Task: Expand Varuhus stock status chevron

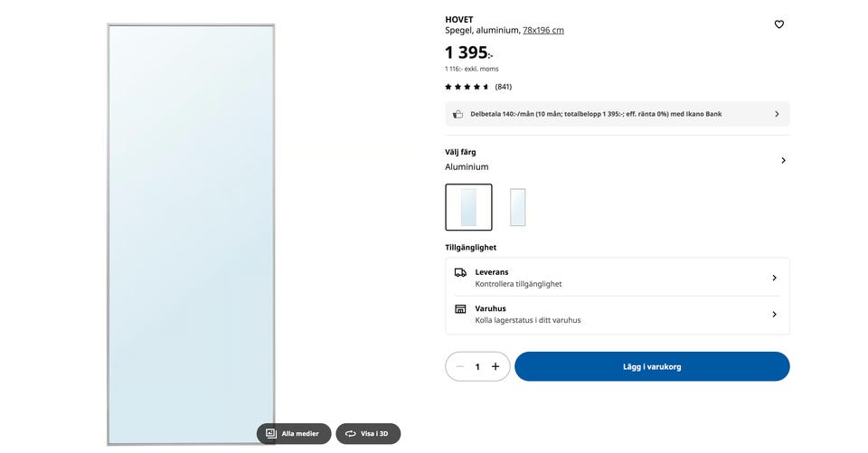Action: pos(774,315)
